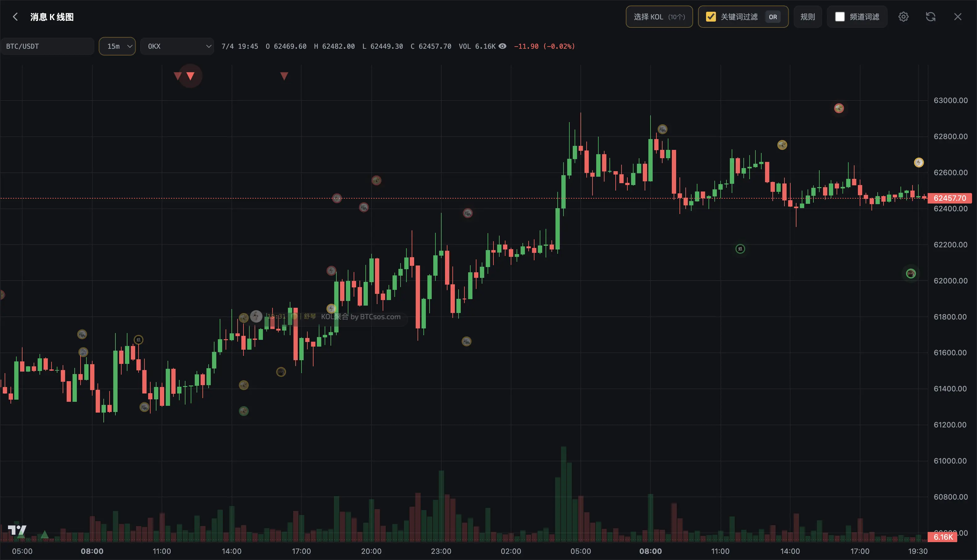
Task: Open the KOL avatar just below 62400 before 20:00
Action: (x=364, y=208)
